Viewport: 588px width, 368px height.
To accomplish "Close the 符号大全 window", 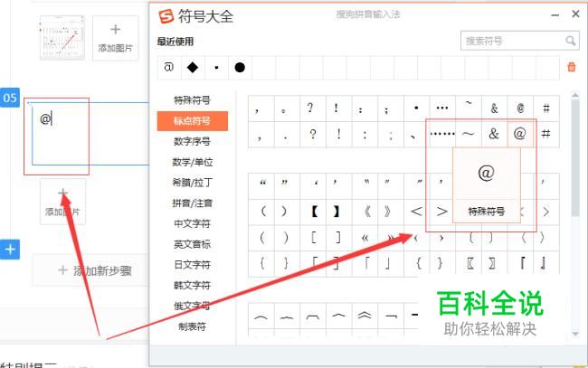I will (x=575, y=14).
